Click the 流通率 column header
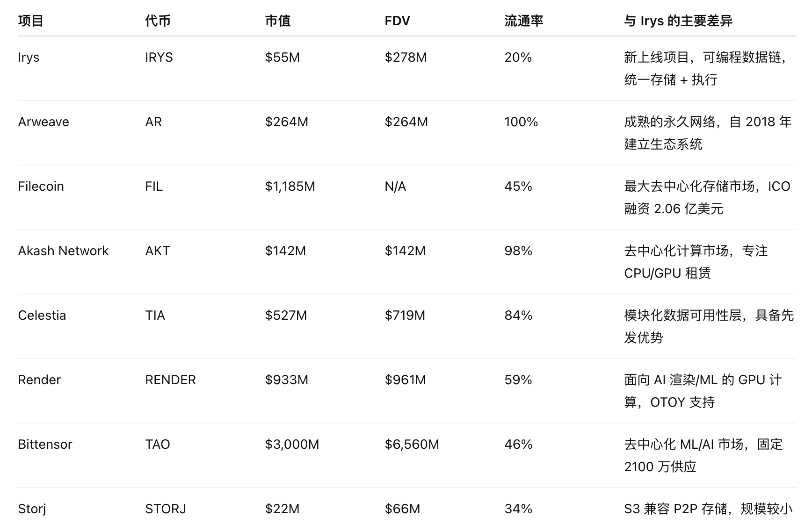812x531 pixels. [523, 21]
